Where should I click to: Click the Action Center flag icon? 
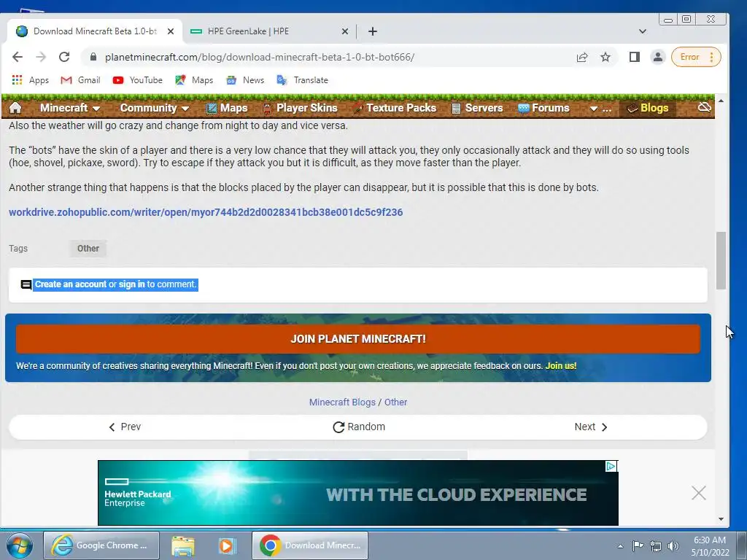point(638,546)
